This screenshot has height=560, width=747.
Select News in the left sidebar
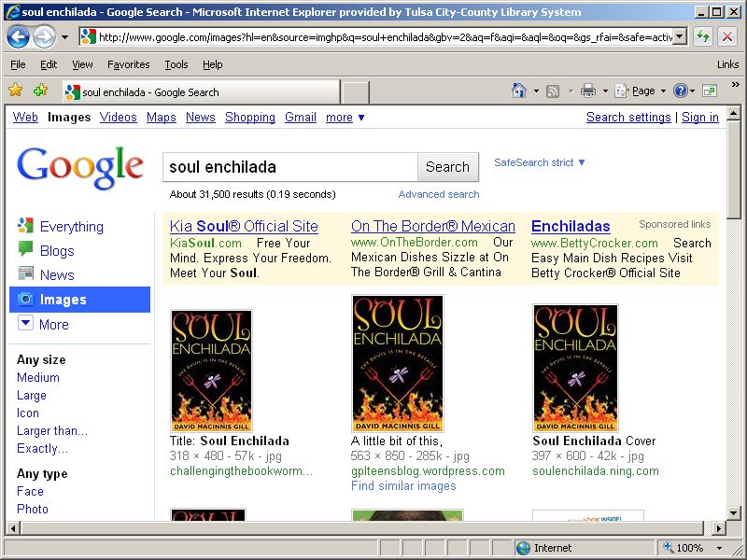57,275
